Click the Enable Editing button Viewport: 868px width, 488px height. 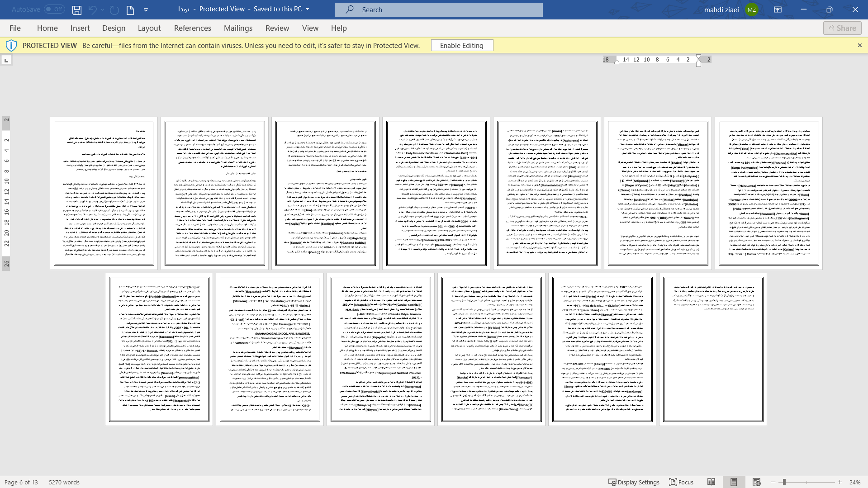pyautogui.click(x=462, y=45)
